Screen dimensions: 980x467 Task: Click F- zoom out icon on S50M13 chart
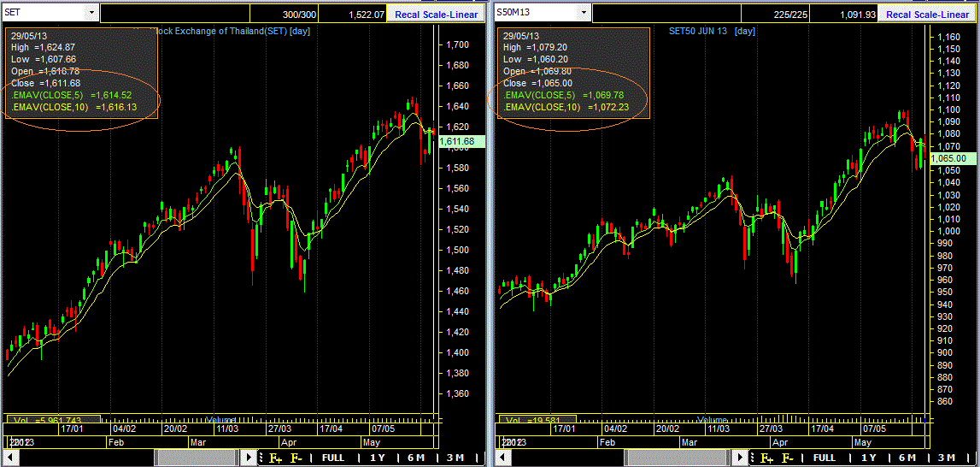(788, 458)
